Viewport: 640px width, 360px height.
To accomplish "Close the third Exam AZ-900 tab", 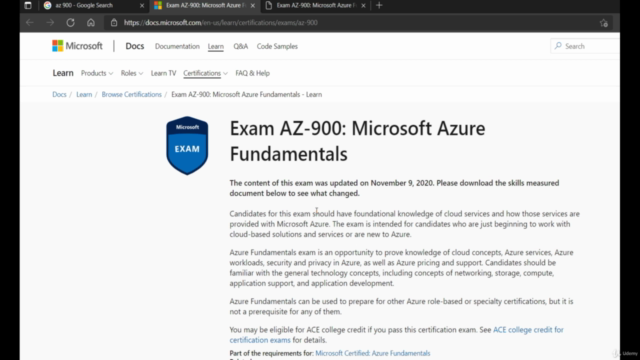I will click(363, 5).
